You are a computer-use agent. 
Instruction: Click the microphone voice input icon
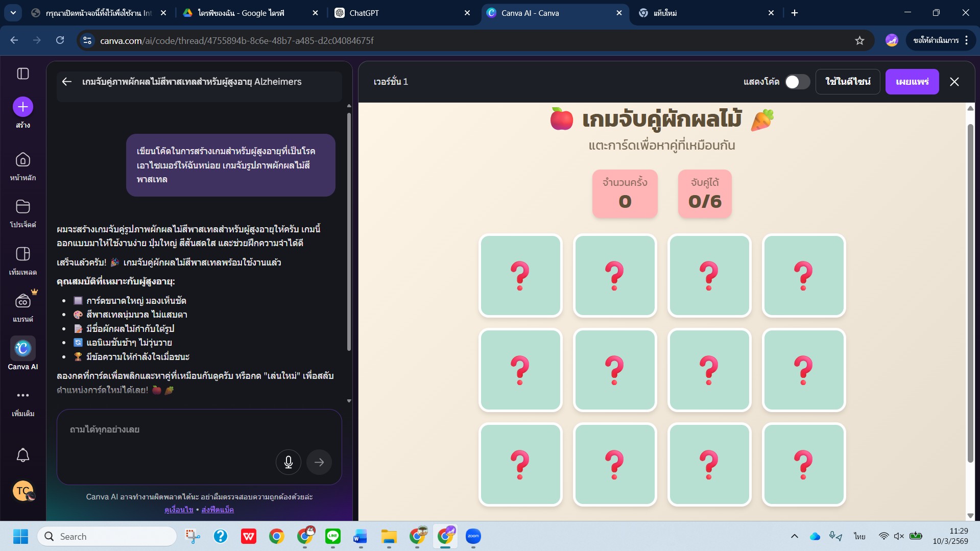288,462
